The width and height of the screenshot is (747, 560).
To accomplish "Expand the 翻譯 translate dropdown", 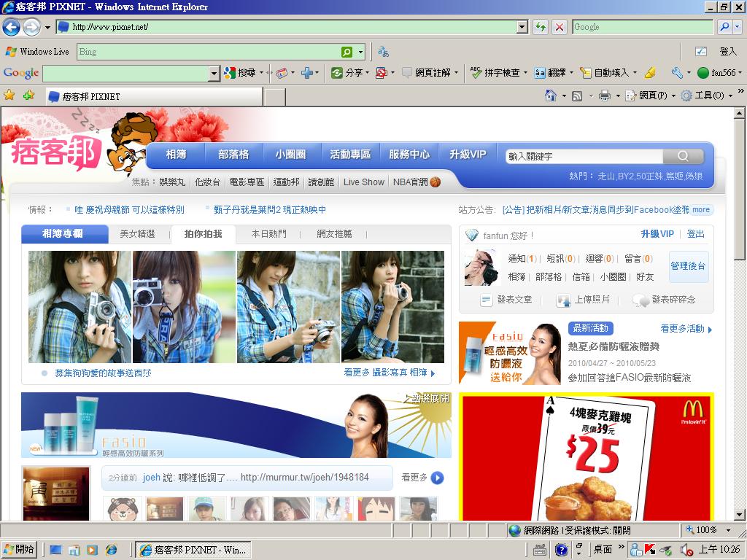I will coord(571,73).
